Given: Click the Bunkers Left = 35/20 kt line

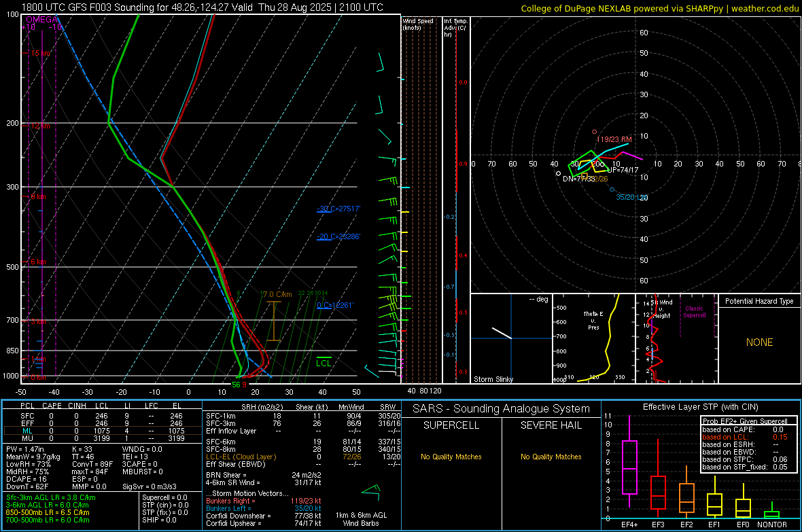Looking at the screenshot, I should 264,508.
